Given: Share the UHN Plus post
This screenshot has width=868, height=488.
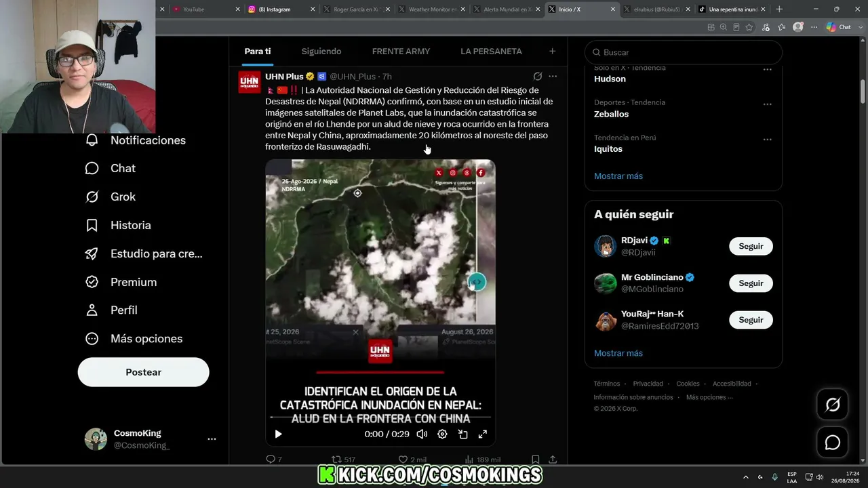Looking at the screenshot, I should (x=553, y=460).
